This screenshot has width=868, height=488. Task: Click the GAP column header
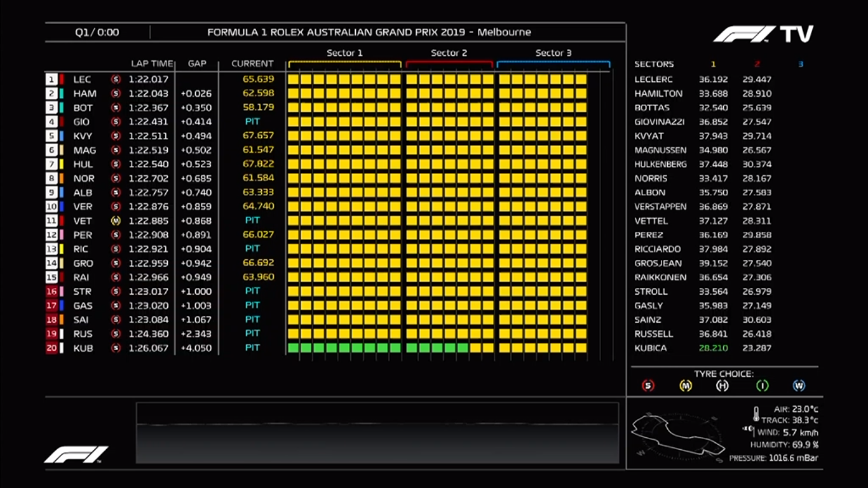point(197,64)
